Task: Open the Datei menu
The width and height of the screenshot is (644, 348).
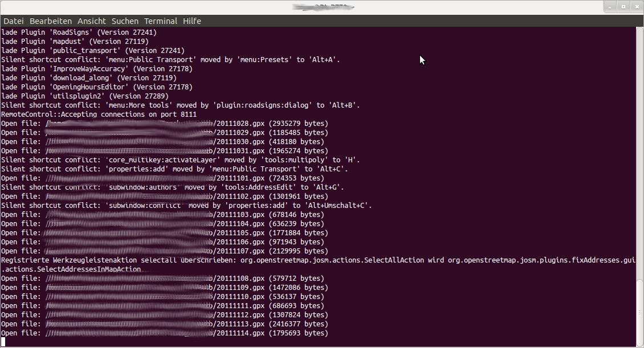Action: (x=14, y=21)
